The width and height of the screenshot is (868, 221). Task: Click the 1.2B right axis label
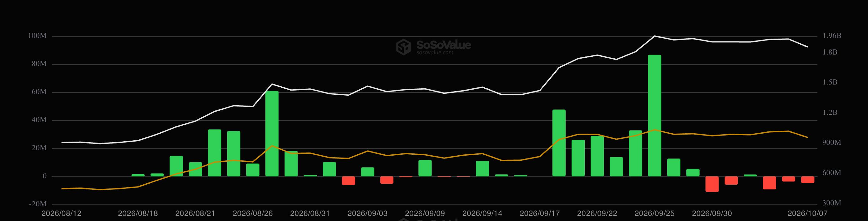[x=829, y=112]
